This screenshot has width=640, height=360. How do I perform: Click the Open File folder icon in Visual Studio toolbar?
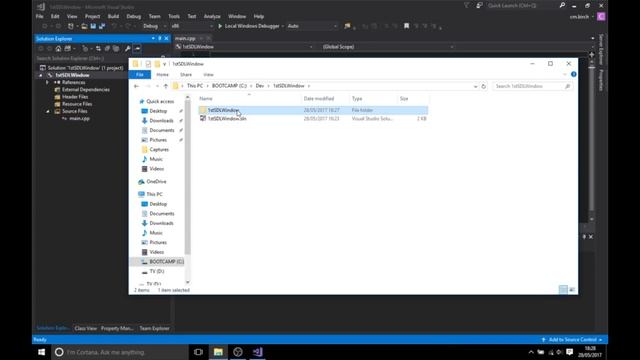tap(84, 26)
